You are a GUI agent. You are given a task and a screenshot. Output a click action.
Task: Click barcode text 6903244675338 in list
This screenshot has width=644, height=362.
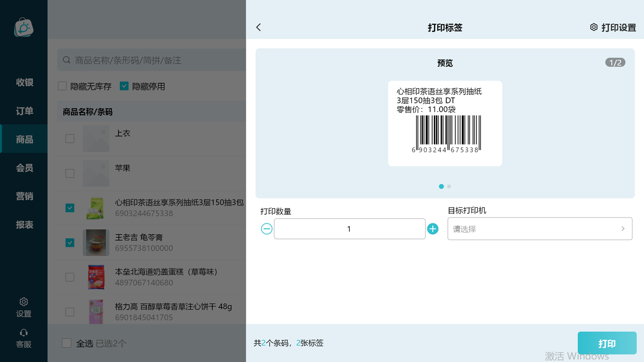coord(144,214)
